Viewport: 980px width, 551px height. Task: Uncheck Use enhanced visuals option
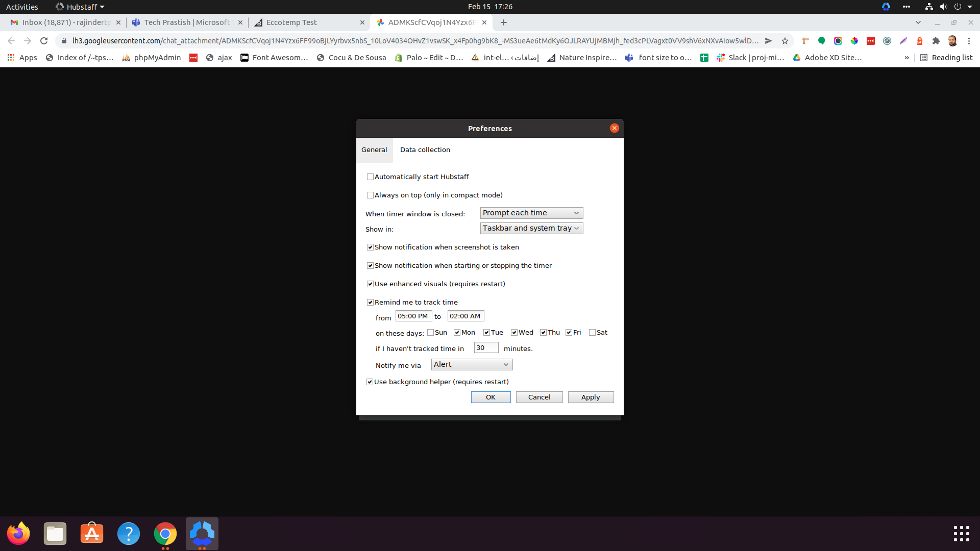tap(370, 284)
